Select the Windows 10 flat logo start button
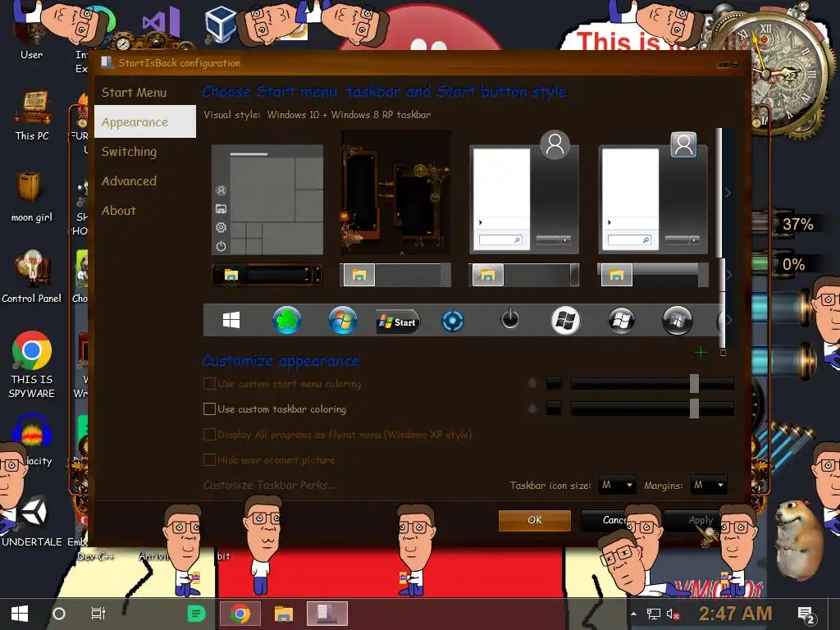Screen dimensions: 840x630 [231, 321]
